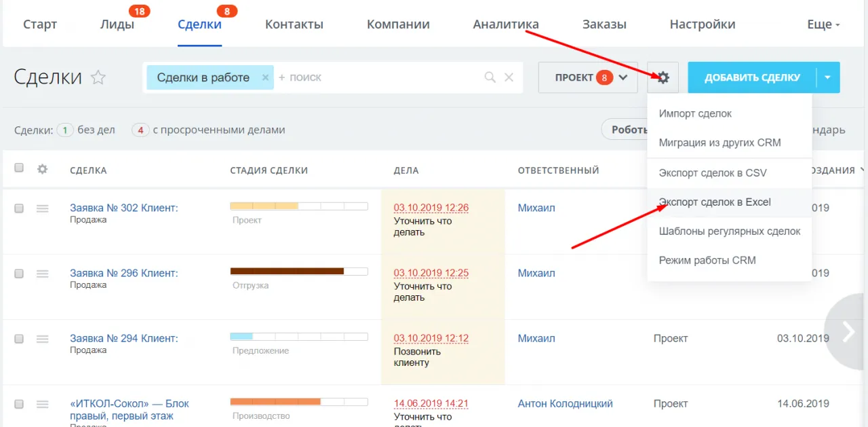Switch to the Лиды tab
868x427 pixels.
[x=117, y=24]
